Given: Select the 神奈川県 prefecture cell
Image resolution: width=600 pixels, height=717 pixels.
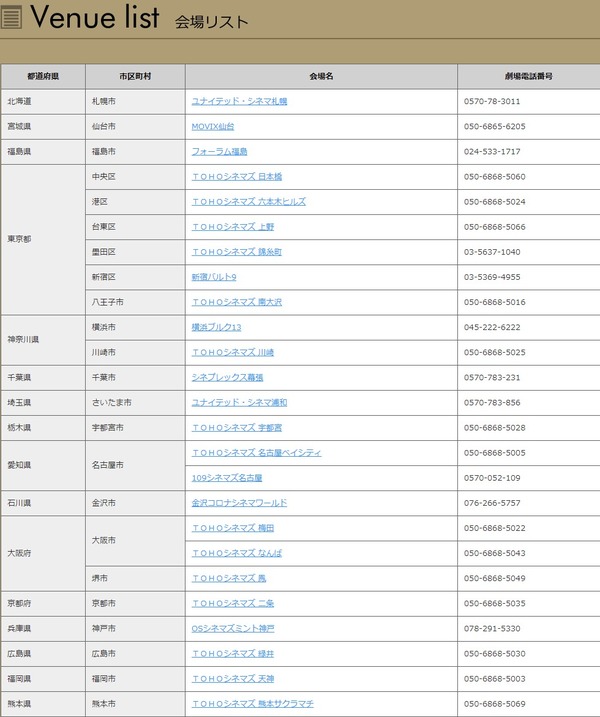Looking at the screenshot, I should point(43,340).
